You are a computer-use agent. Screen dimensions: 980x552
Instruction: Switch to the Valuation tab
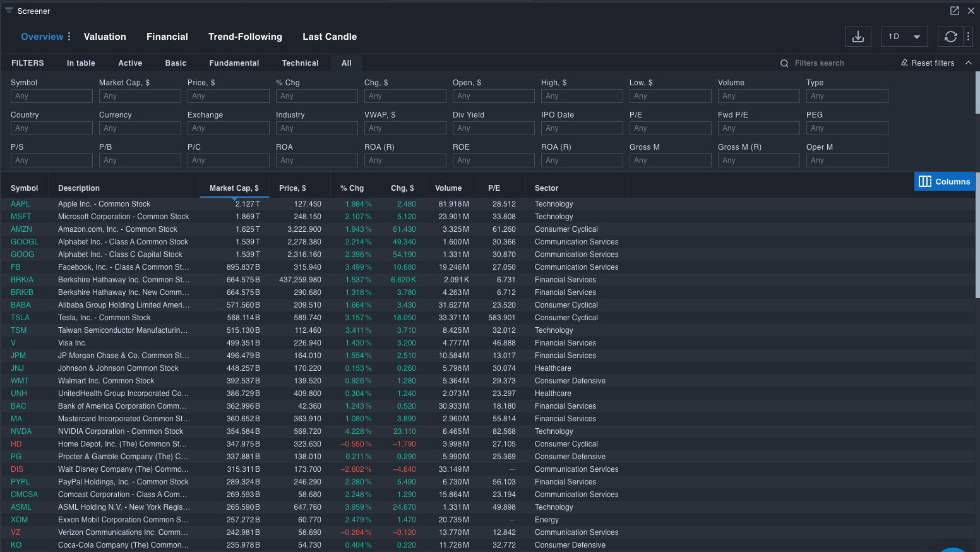click(x=105, y=37)
